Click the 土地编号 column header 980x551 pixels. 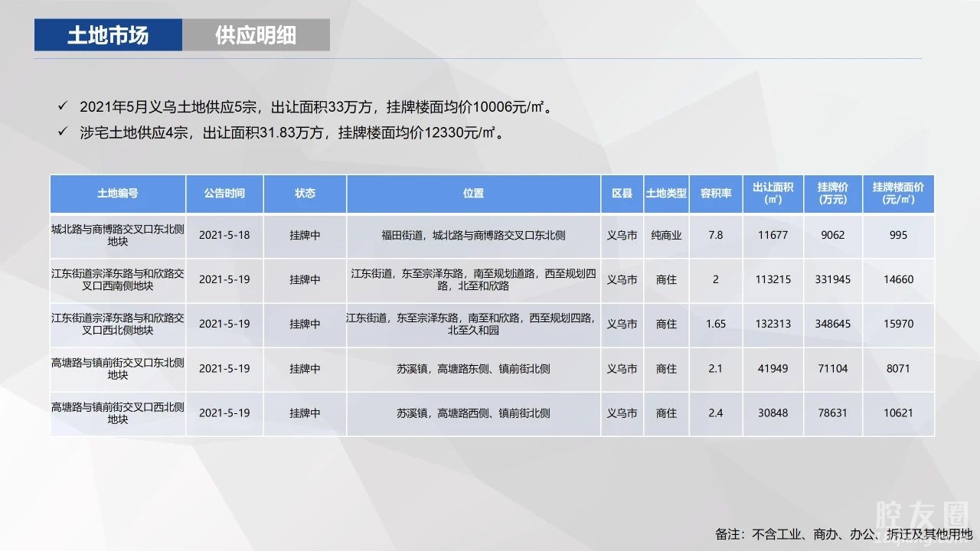118,194
